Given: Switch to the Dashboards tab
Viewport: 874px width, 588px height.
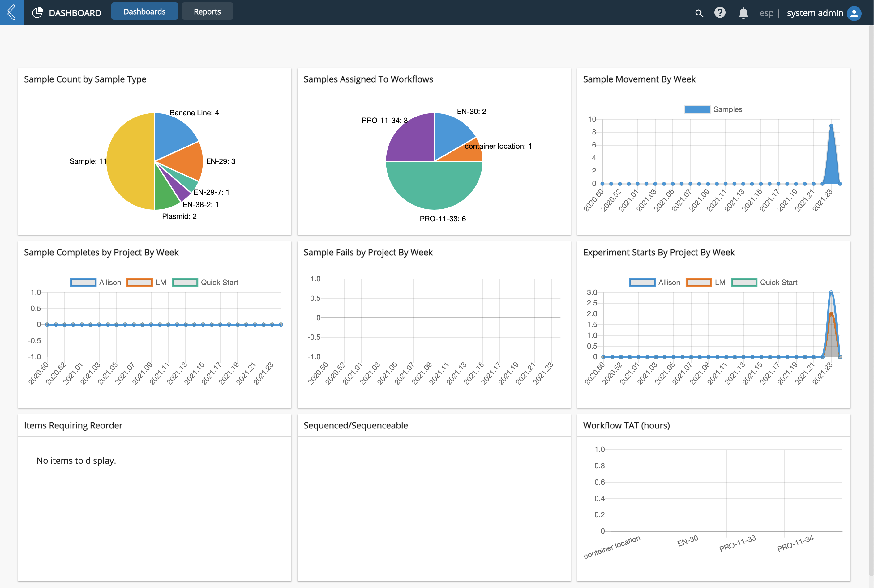Looking at the screenshot, I should [144, 11].
